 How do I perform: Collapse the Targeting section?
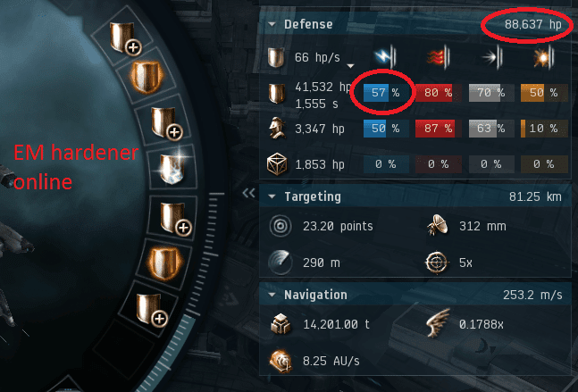[272, 196]
